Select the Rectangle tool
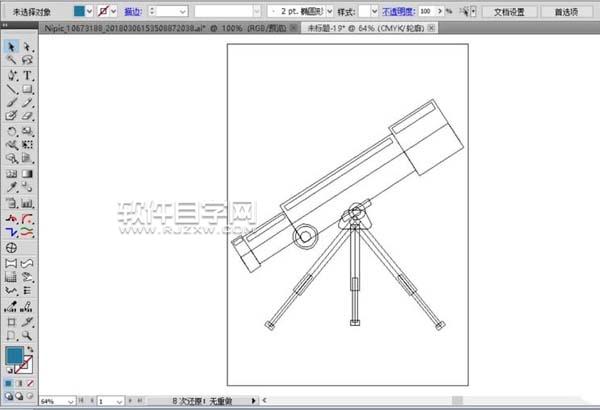 click(x=27, y=89)
